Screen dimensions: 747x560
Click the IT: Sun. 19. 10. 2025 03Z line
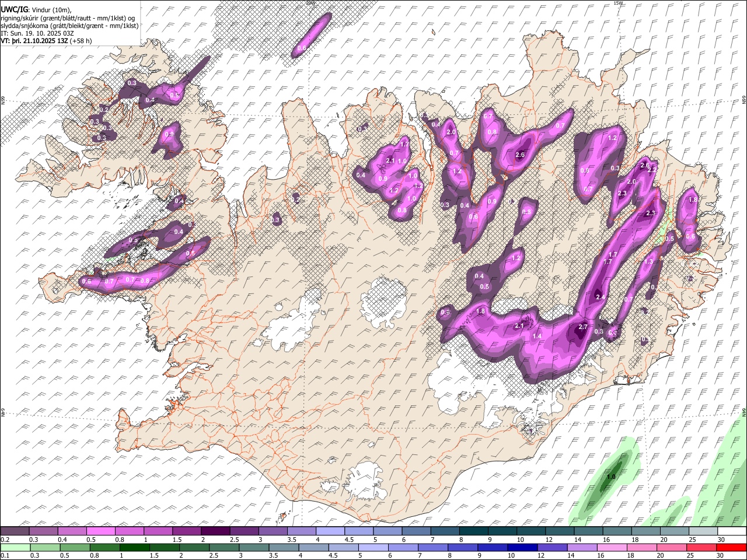click(x=37, y=33)
